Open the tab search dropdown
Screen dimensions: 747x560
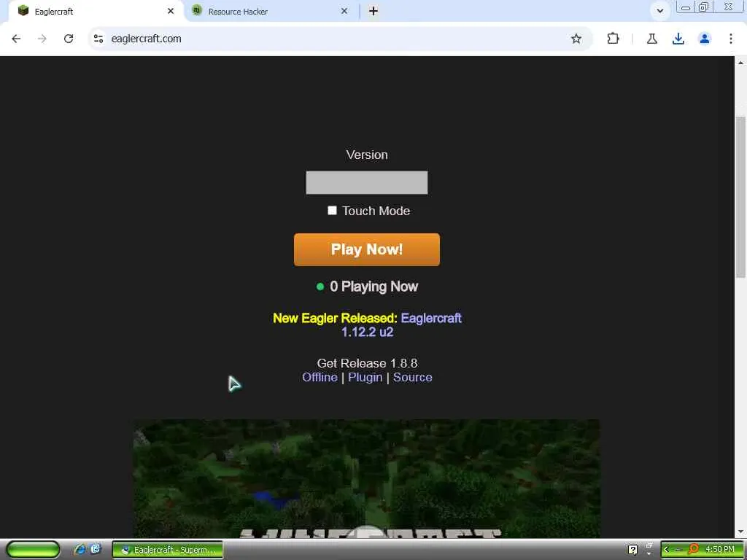[x=659, y=10]
